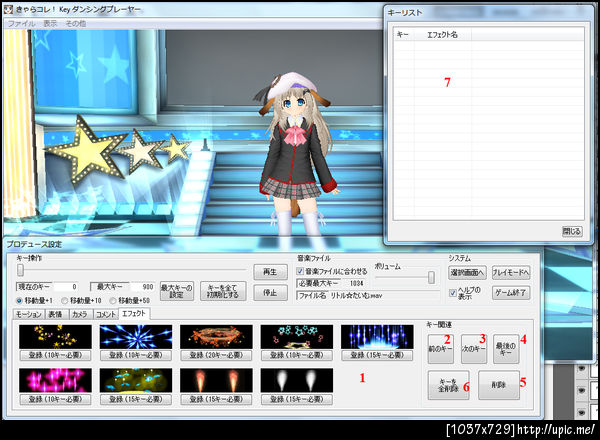Select the yellow stars effect thumbnail
Viewport: 600px width, 440px height.
coord(55,337)
